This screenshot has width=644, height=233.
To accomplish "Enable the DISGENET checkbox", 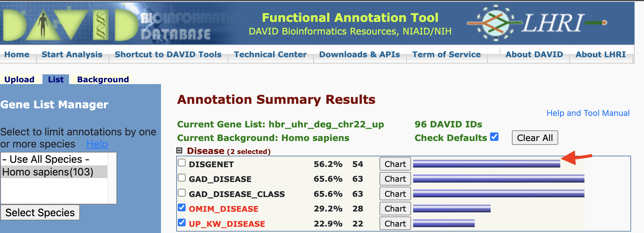I will tap(182, 163).
